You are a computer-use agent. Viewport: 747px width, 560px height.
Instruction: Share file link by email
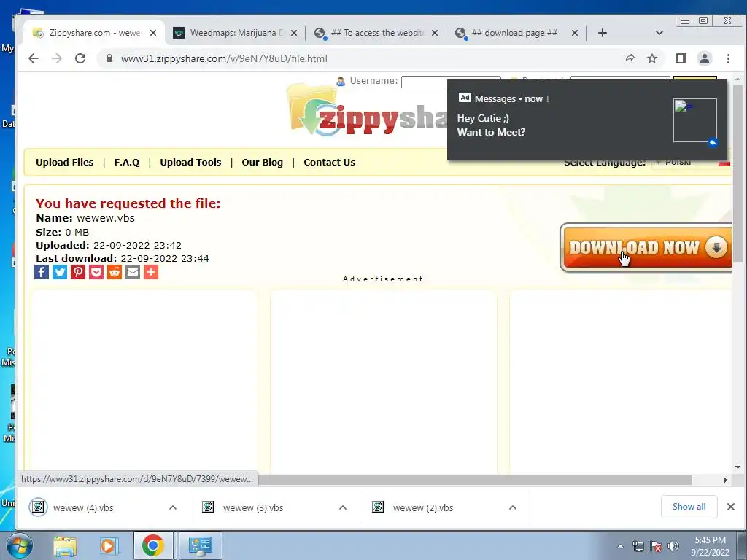133,272
